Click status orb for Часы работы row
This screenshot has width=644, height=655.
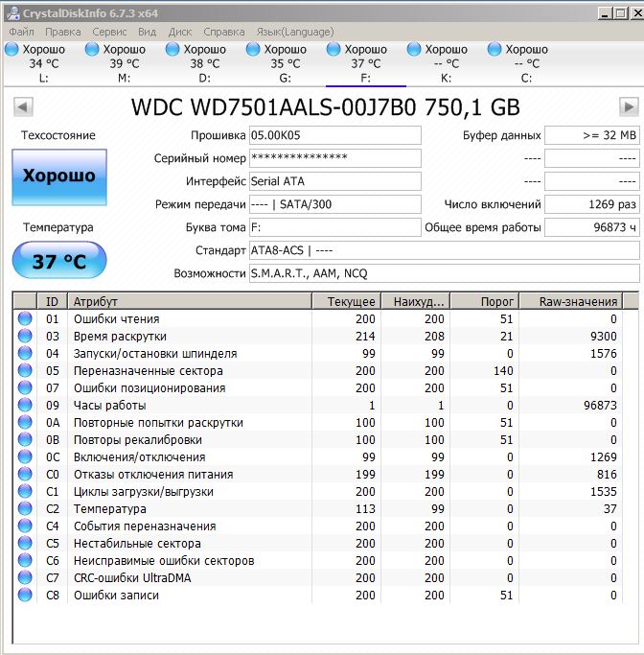tap(25, 406)
